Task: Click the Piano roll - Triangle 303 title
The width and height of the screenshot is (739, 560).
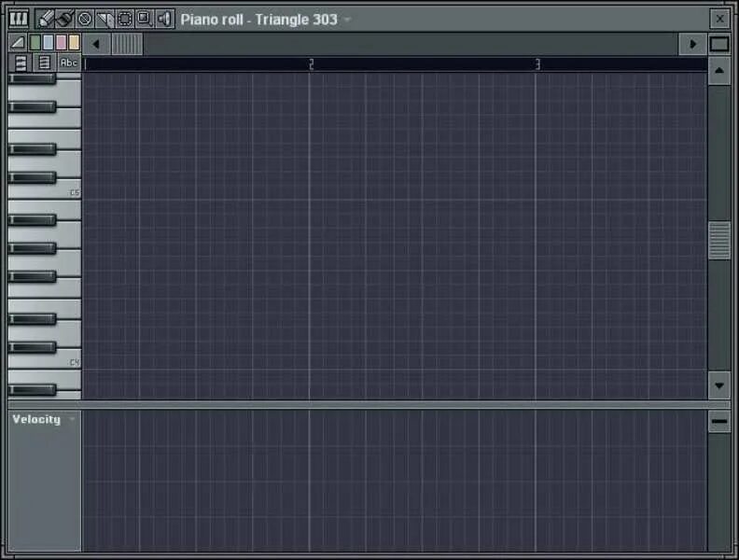Action: click(x=258, y=20)
